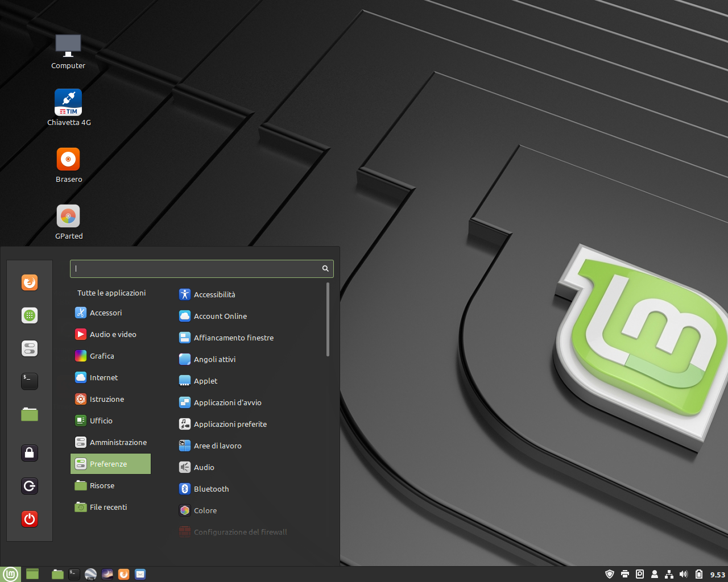This screenshot has height=582, width=728.
Task: Open the File recenti list
Action: pyautogui.click(x=108, y=507)
